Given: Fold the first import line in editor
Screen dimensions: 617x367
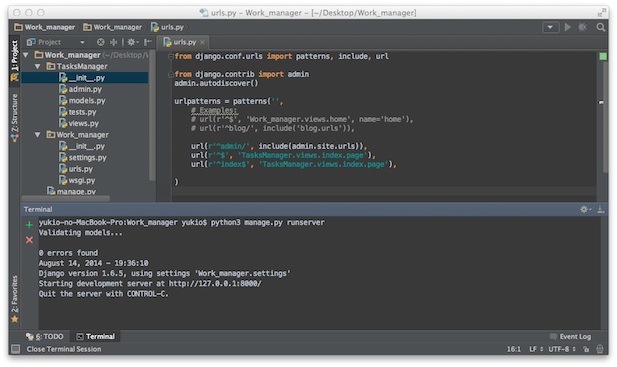Looking at the screenshot, I should (171, 56).
